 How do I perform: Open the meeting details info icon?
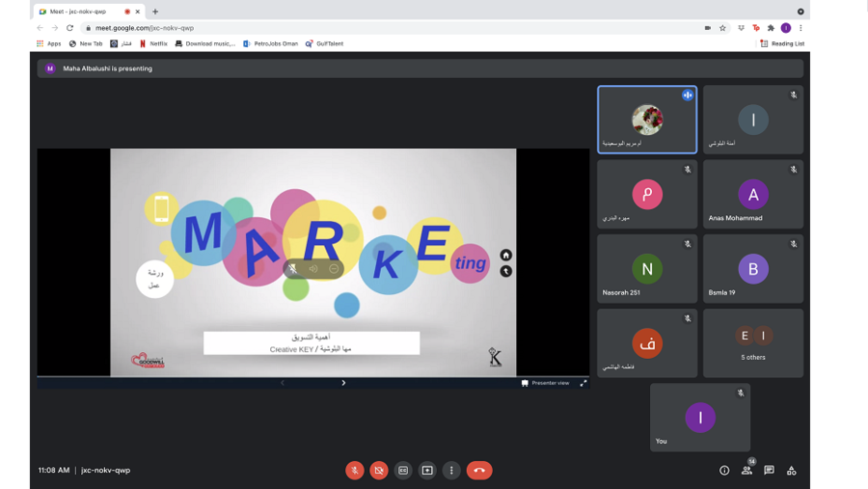pos(724,471)
